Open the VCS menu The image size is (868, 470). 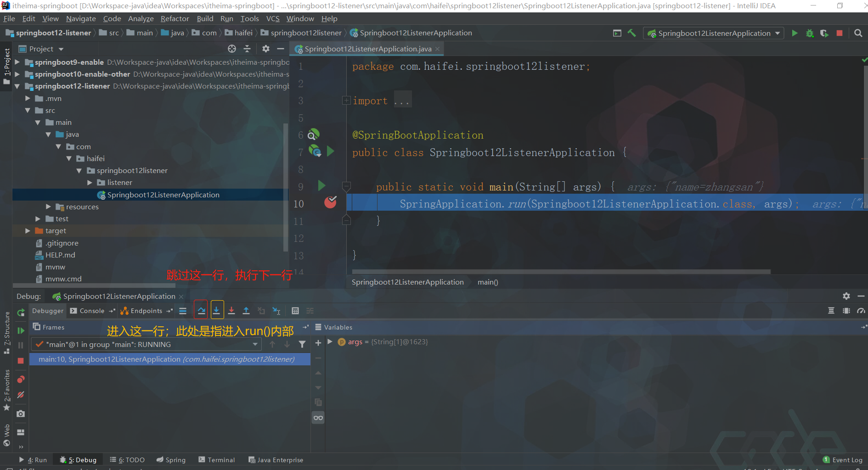(273, 18)
